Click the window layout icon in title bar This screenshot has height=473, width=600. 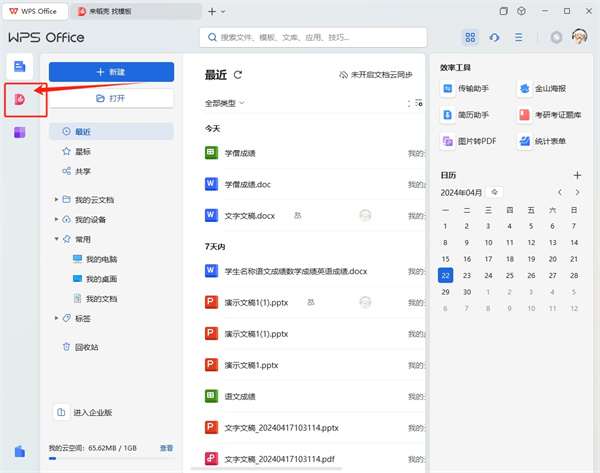(x=504, y=11)
